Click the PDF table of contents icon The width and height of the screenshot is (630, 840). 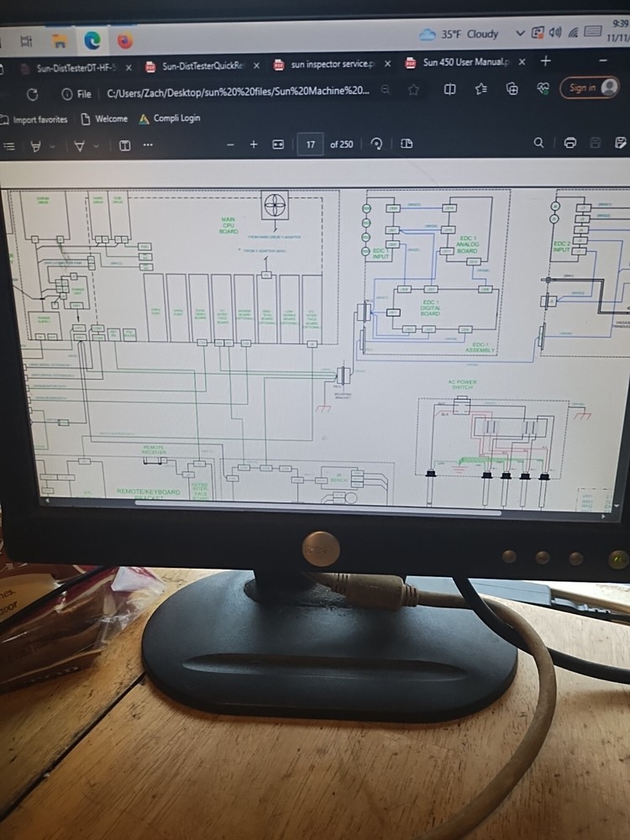(x=9, y=145)
